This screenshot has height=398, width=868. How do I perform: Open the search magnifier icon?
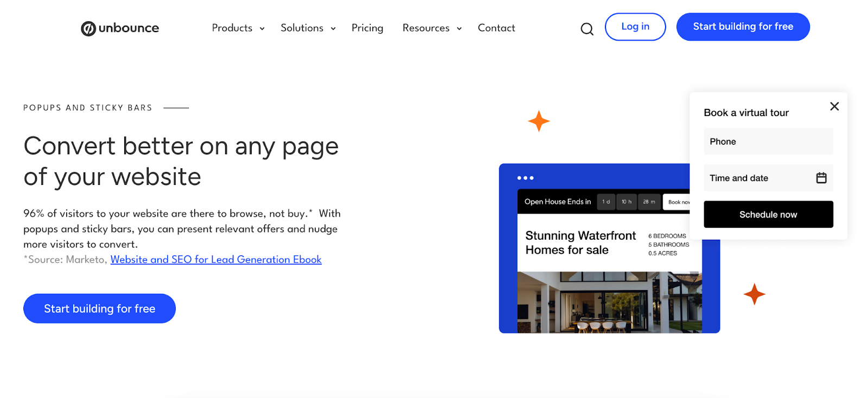point(587,29)
